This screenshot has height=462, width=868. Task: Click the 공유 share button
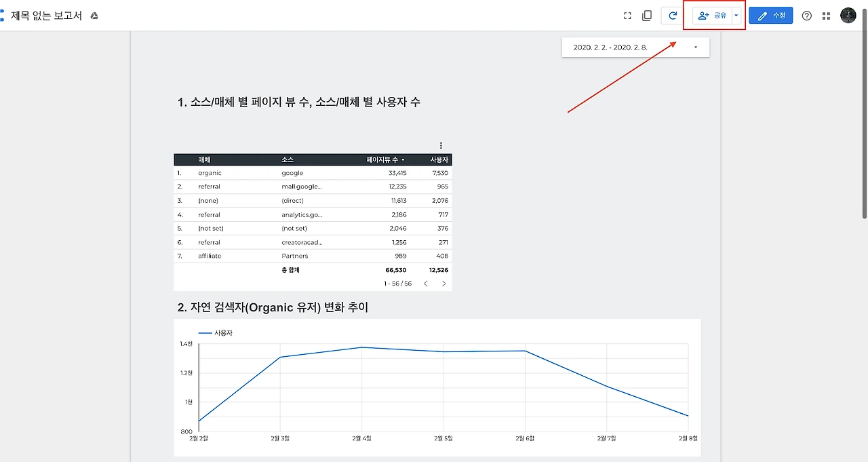(x=712, y=16)
